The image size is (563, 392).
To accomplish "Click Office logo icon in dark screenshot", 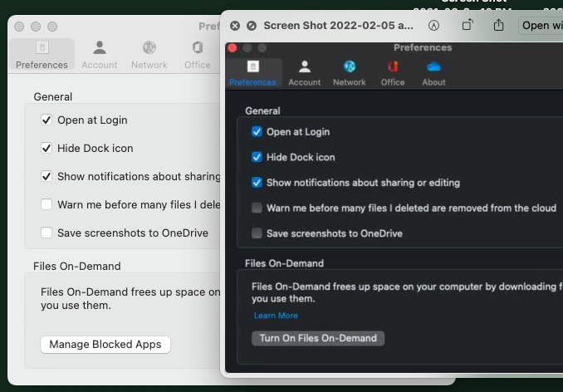I will coord(393,66).
